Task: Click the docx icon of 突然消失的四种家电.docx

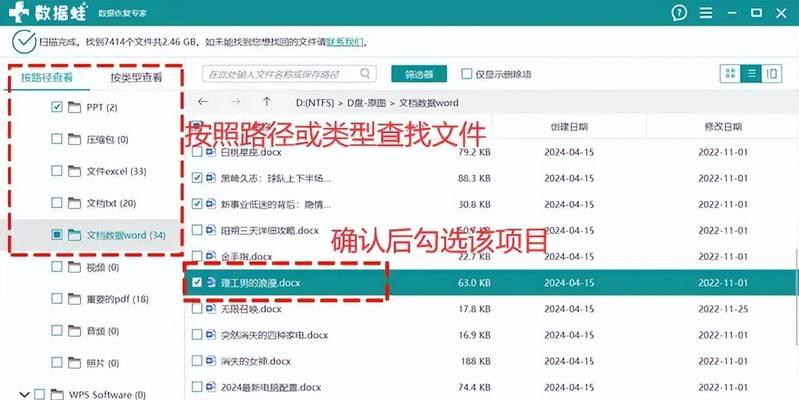Action: [x=211, y=335]
